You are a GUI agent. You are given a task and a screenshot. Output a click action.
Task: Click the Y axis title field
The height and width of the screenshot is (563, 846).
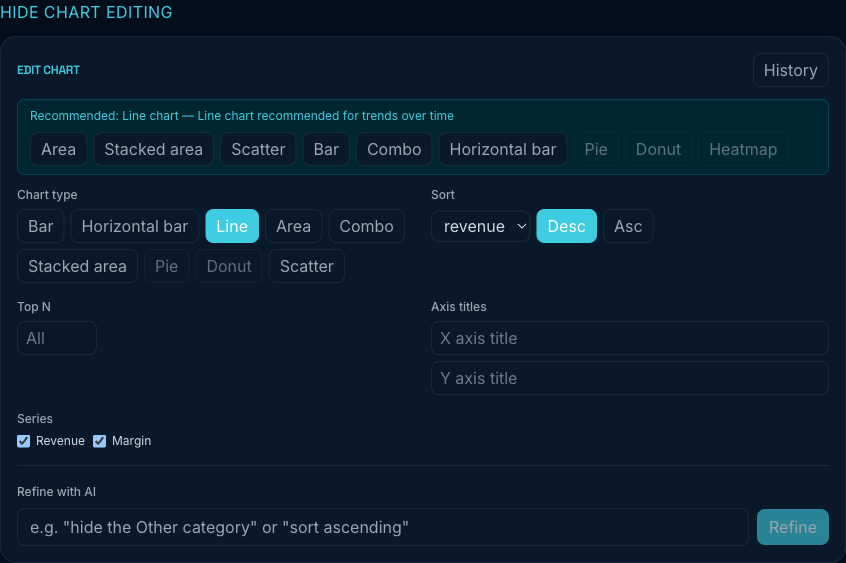click(x=630, y=378)
